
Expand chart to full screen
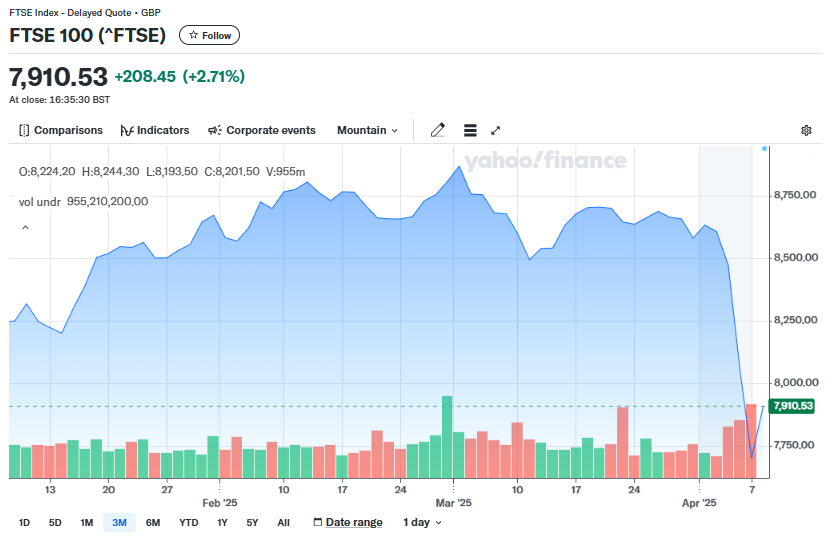coord(495,130)
